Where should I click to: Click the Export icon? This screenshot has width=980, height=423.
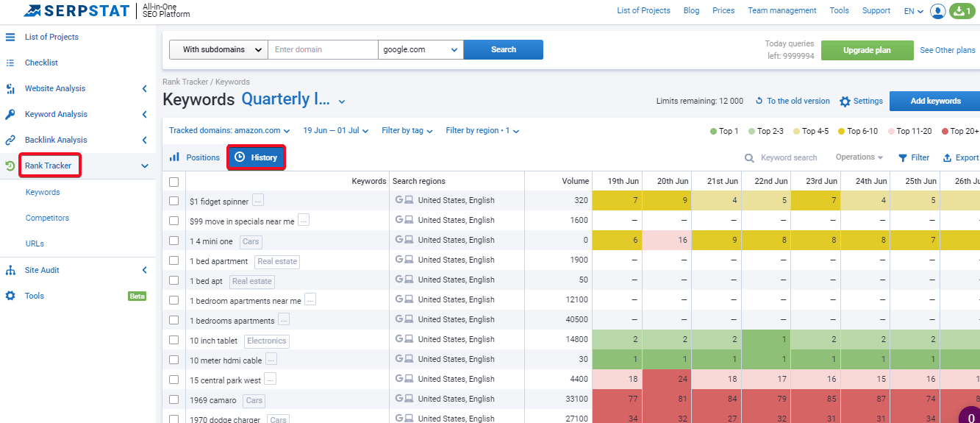(x=948, y=157)
